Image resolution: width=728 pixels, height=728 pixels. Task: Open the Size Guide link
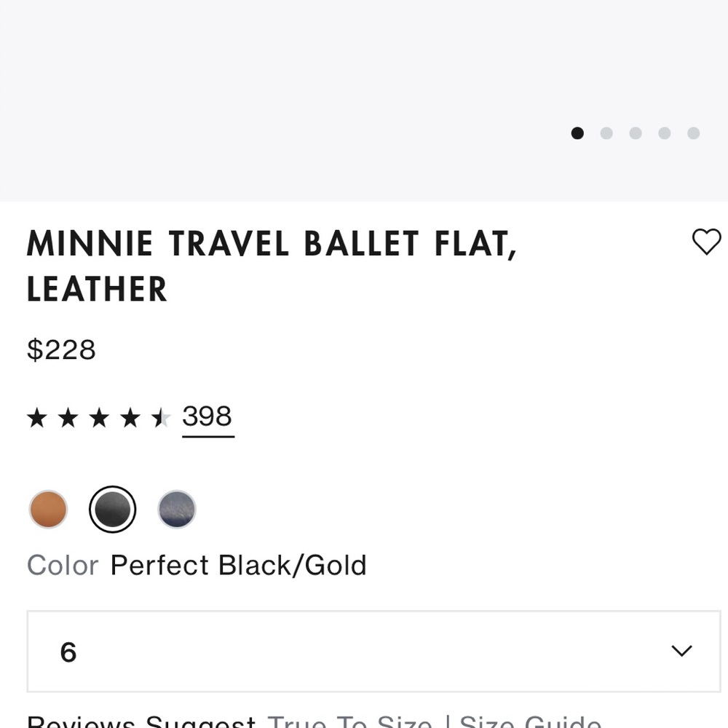(x=530, y=721)
